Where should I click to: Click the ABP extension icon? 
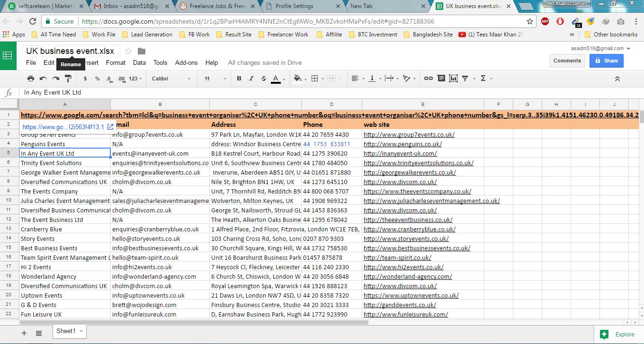(545, 21)
